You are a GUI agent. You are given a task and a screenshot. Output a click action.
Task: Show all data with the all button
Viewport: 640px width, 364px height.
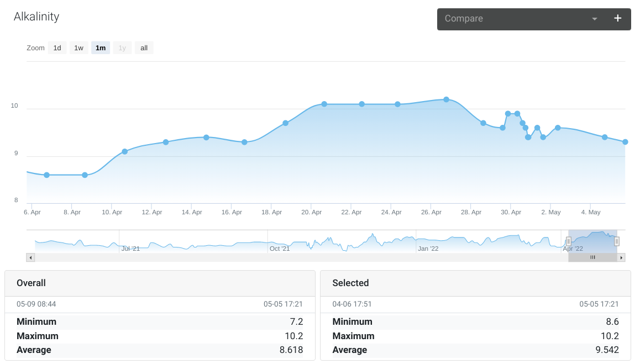[x=144, y=48]
